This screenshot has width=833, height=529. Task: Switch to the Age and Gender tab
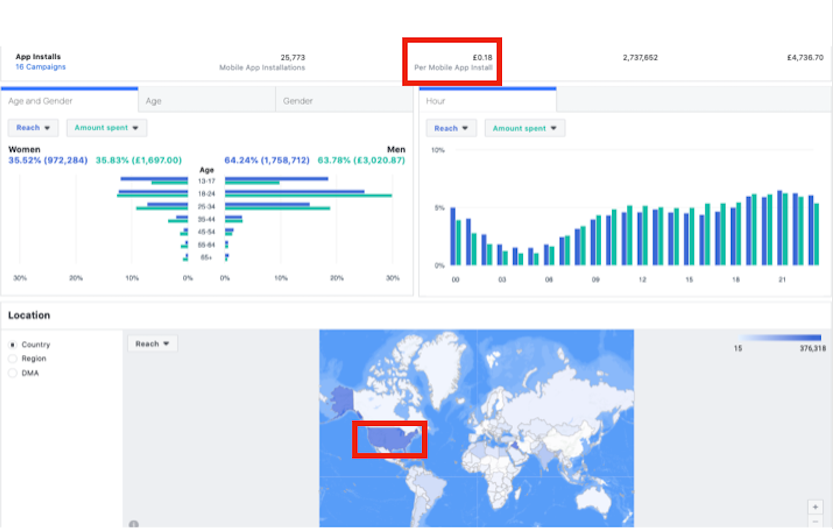(70, 101)
